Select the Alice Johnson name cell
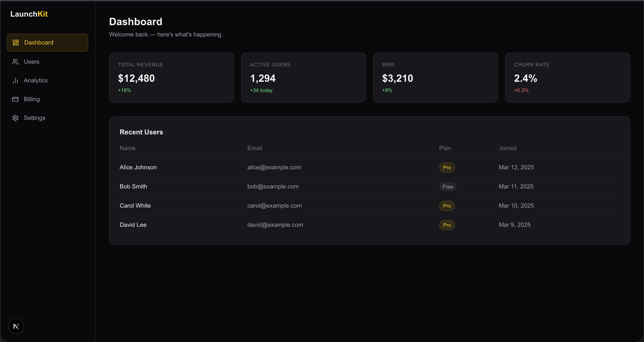Viewport: 644px width, 342px height. [138, 167]
